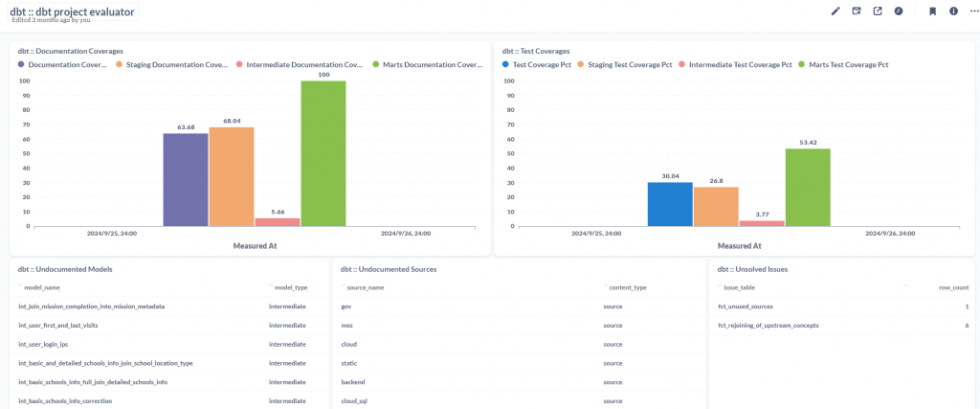
Task: Click the 'mes' source name cell
Action: pyautogui.click(x=346, y=326)
